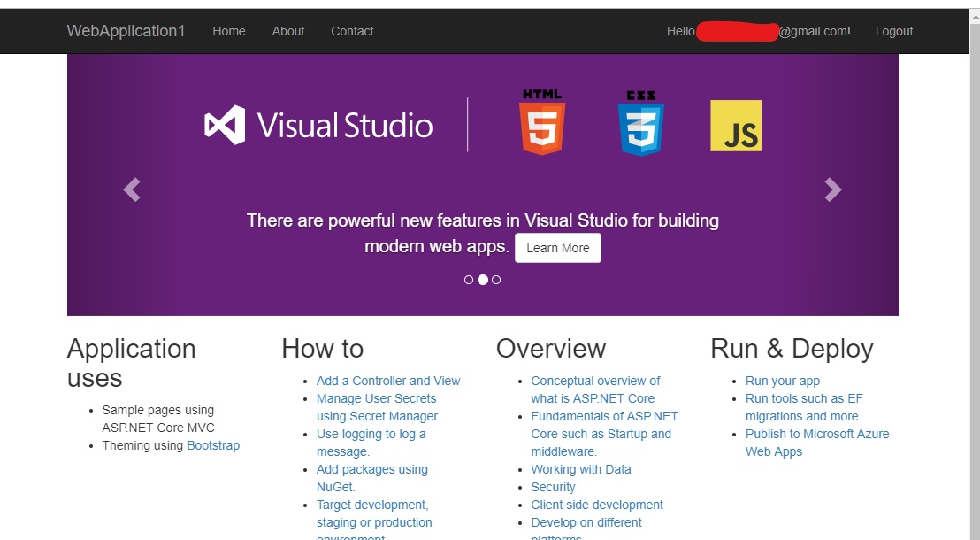Open Publish to Microsoft Azure Web Apps link
Screen dimensions: 980x540
(817, 443)
